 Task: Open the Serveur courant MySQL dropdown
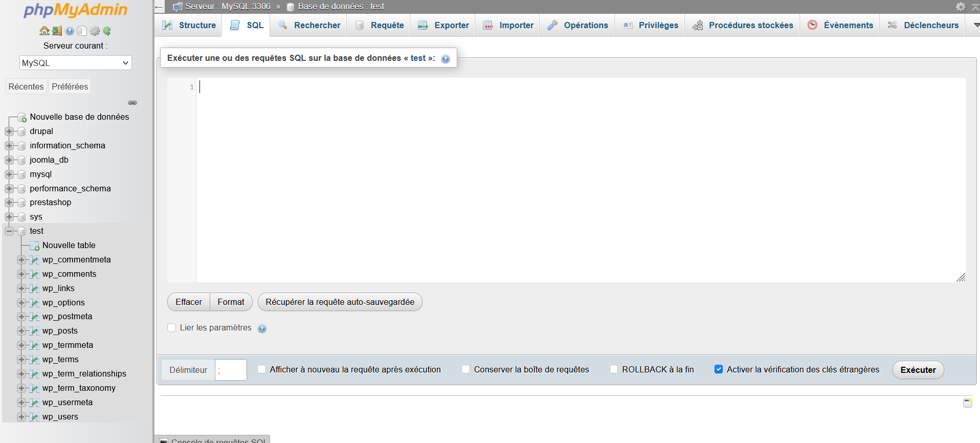coord(75,63)
